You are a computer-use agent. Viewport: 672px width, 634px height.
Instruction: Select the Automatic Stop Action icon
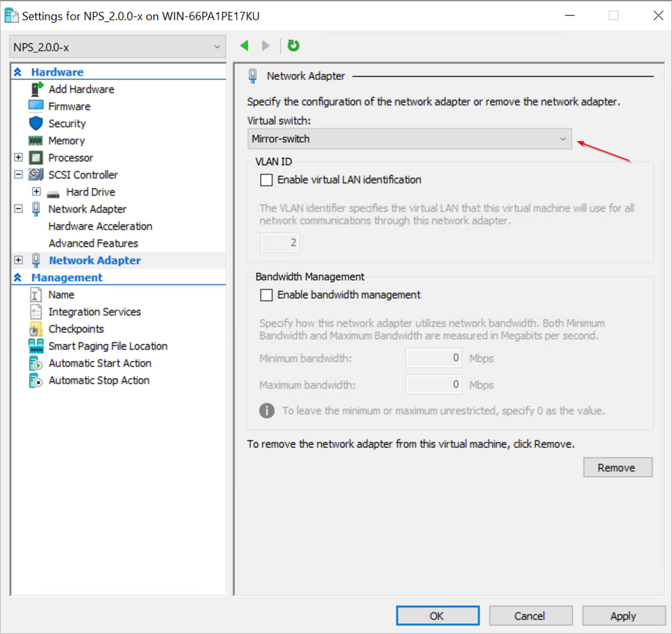click(x=36, y=381)
